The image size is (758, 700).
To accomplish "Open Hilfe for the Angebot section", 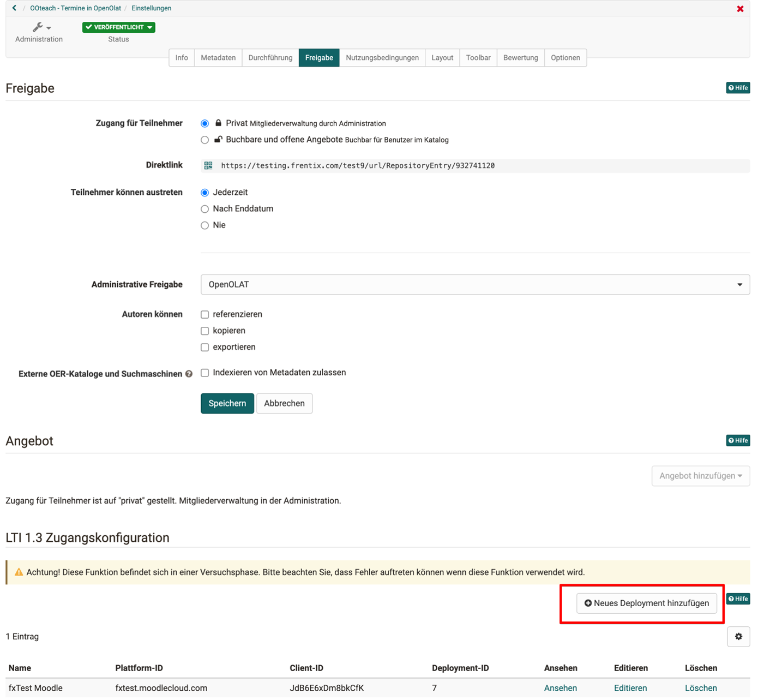I will (x=738, y=440).
